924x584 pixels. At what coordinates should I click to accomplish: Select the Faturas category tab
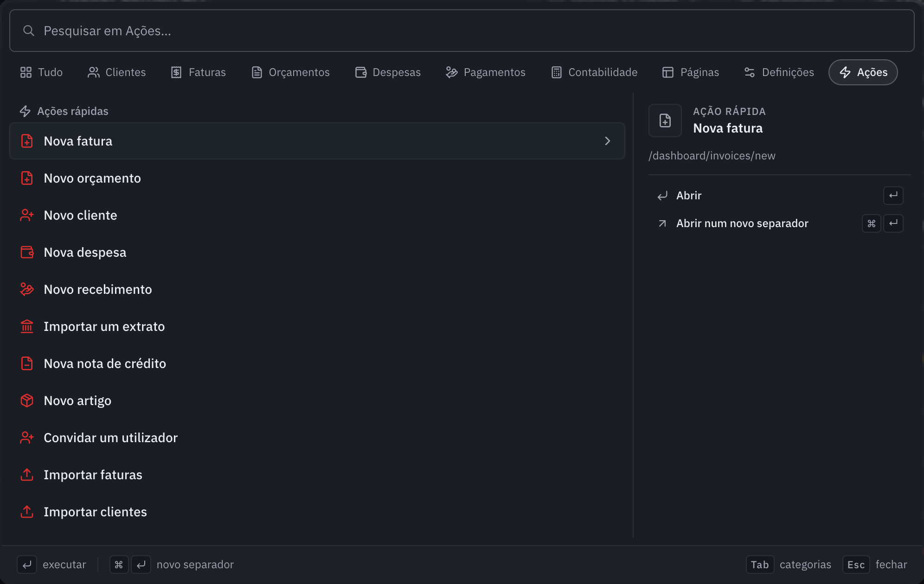(198, 72)
